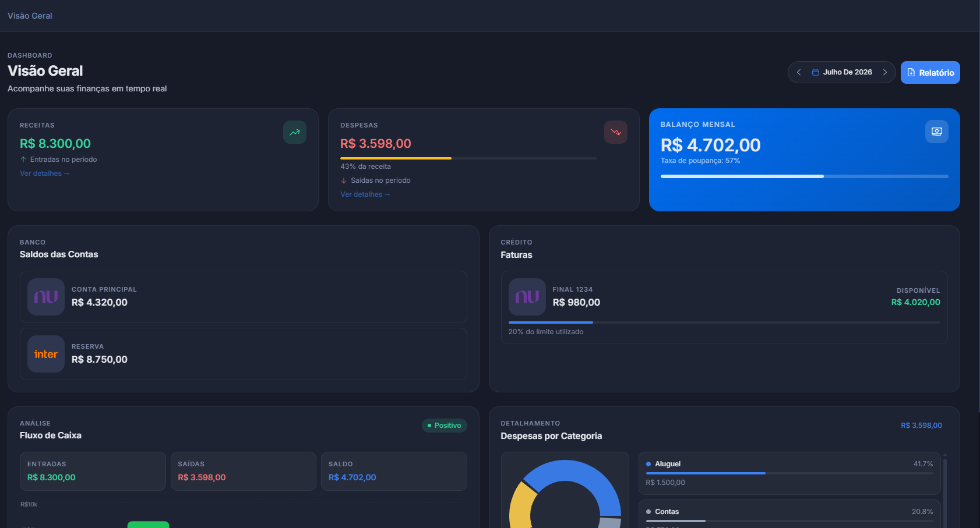Image resolution: width=980 pixels, height=528 pixels.
Task: Click the Disponível value R$ 4.020,00
Action: point(915,302)
